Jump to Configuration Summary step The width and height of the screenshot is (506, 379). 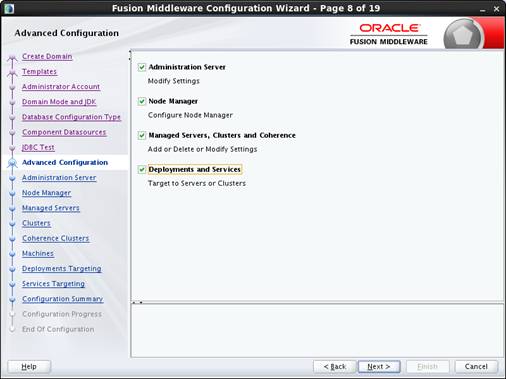pyautogui.click(x=63, y=299)
